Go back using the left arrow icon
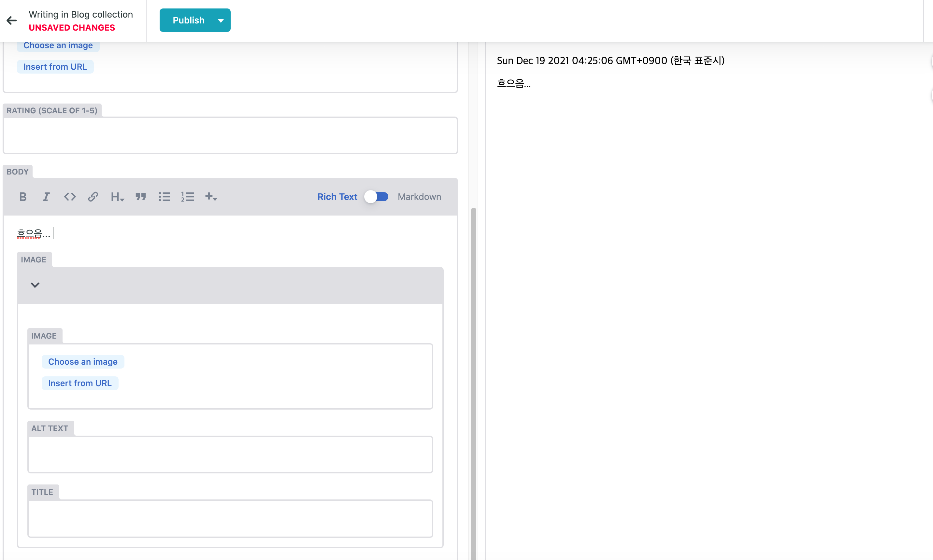 (x=12, y=21)
